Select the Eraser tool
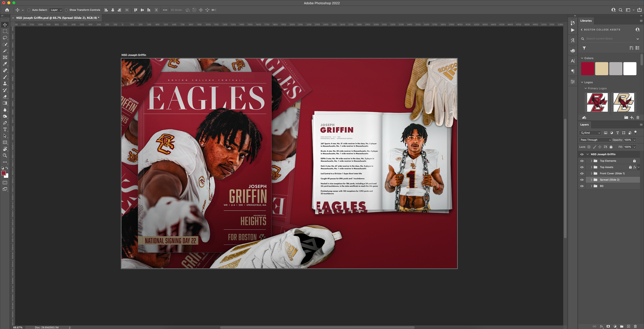 [x=5, y=97]
